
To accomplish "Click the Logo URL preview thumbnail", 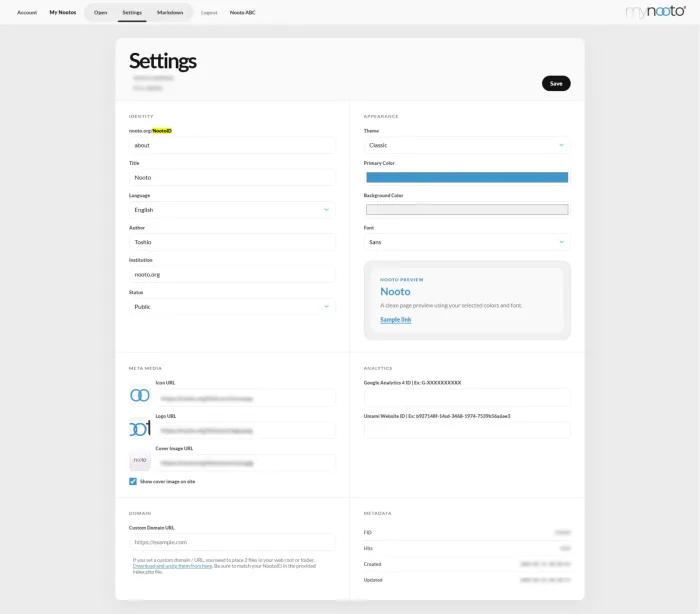I will coord(140,428).
